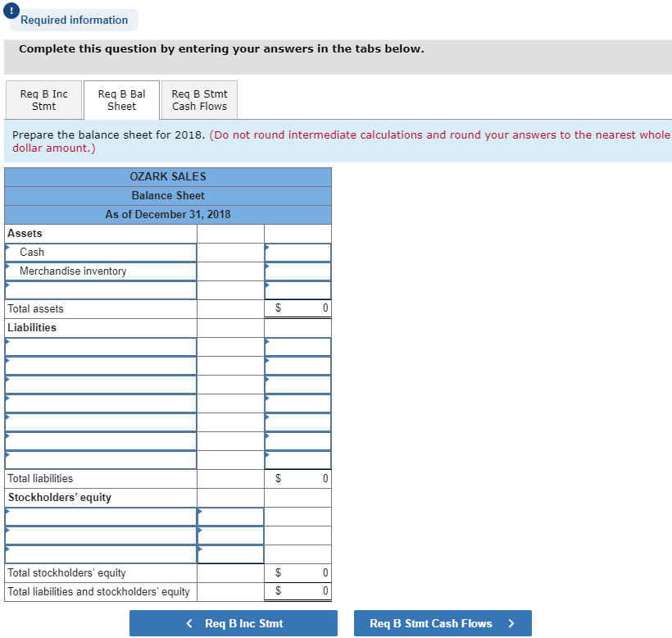This screenshot has width=672, height=638.
Task: Click the Merchandise inventory amount cell
Action: click(297, 271)
